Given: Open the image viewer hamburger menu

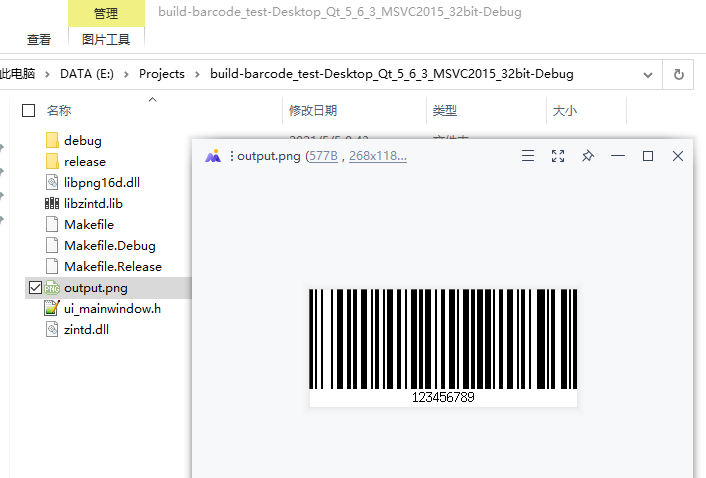Looking at the screenshot, I should point(528,156).
